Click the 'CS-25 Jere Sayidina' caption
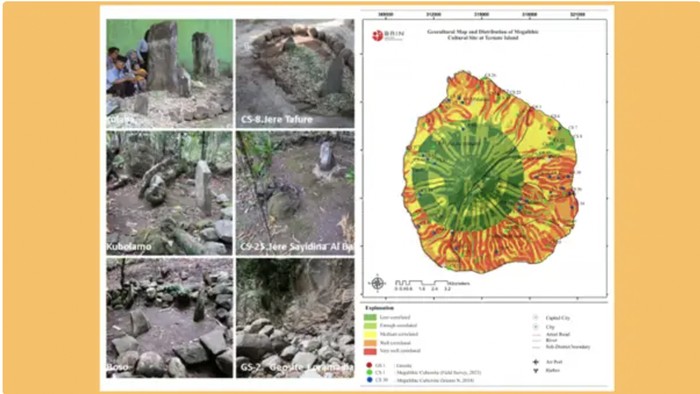The height and width of the screenshot is (394, 700). [x=297, y=246]
